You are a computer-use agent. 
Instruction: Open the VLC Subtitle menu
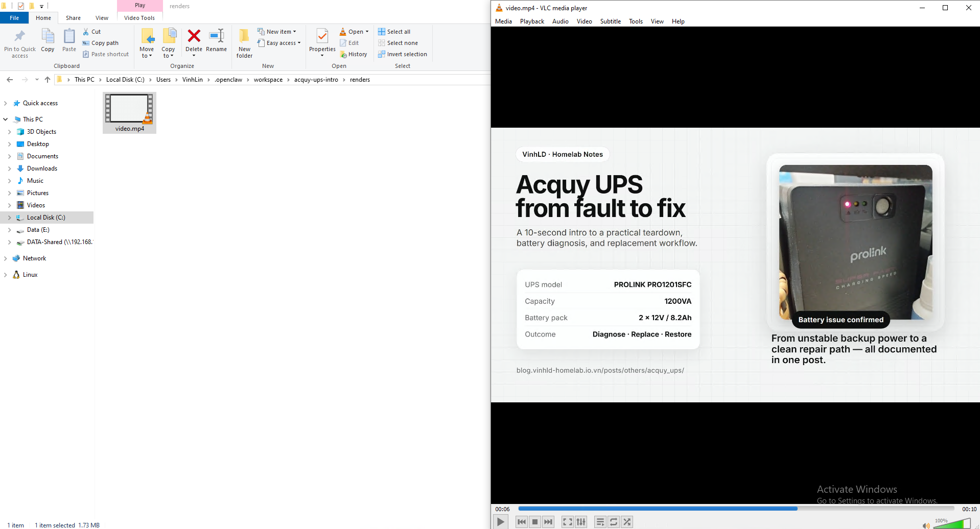pos(611,21)
